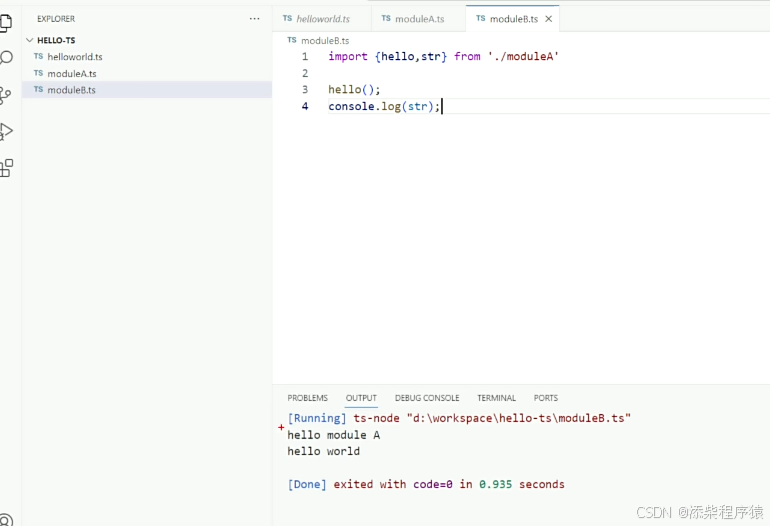Open the Search view icon
The height and width of the screenshot is (526, 770).
tap(6, 58)
